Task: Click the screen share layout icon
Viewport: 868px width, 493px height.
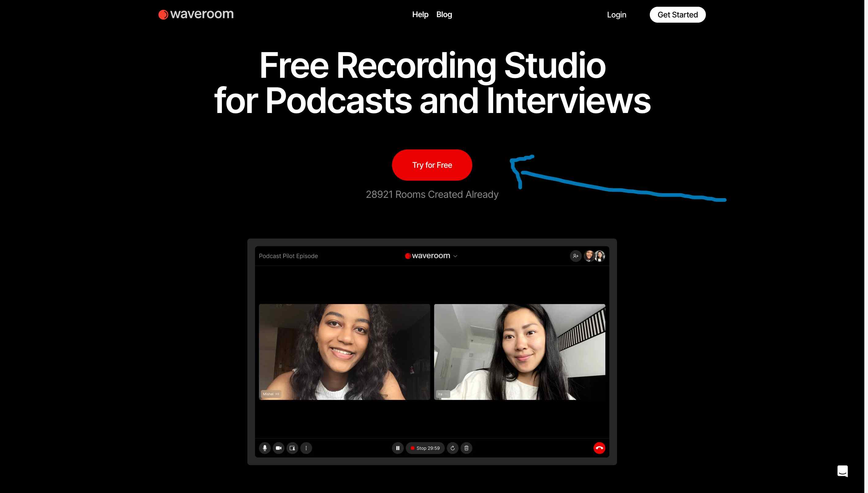Action: pyautogui.click(x=292, y=448)
